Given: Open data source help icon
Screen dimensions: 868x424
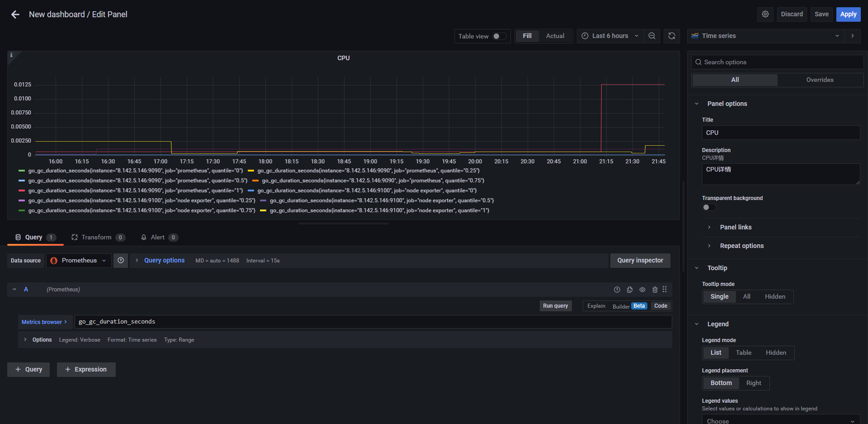Looking at the screenshot, I should (121, 261).
